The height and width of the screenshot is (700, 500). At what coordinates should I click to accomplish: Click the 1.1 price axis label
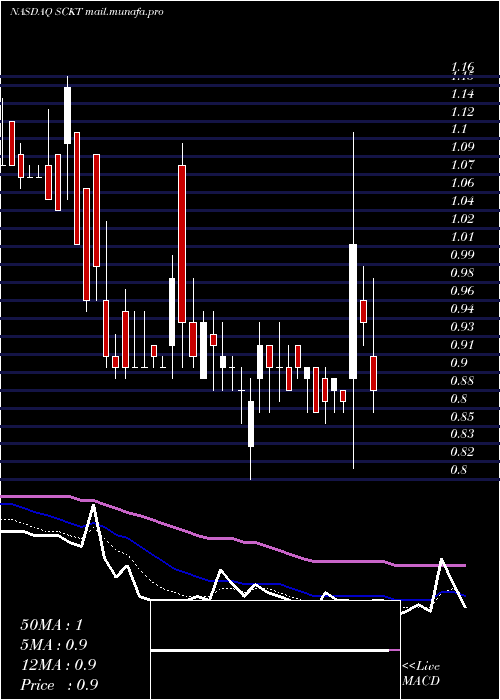459,129
